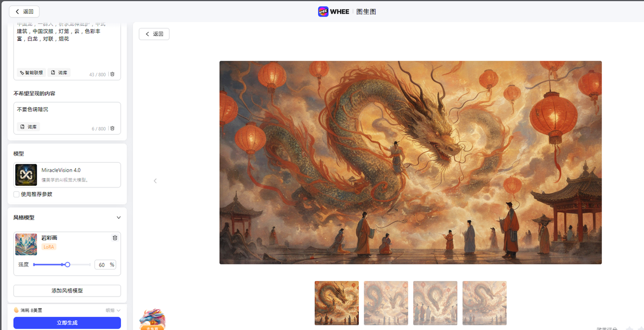
Task: Collapse the 风格模型 section chevron
Action: tap(119, 217)
